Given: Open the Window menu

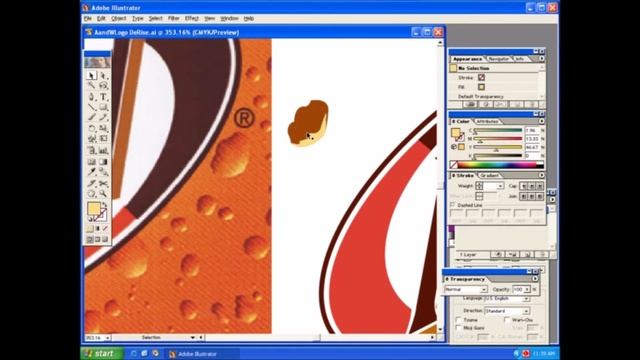Looking at the screenshot, I should click(x=229, y=18).
